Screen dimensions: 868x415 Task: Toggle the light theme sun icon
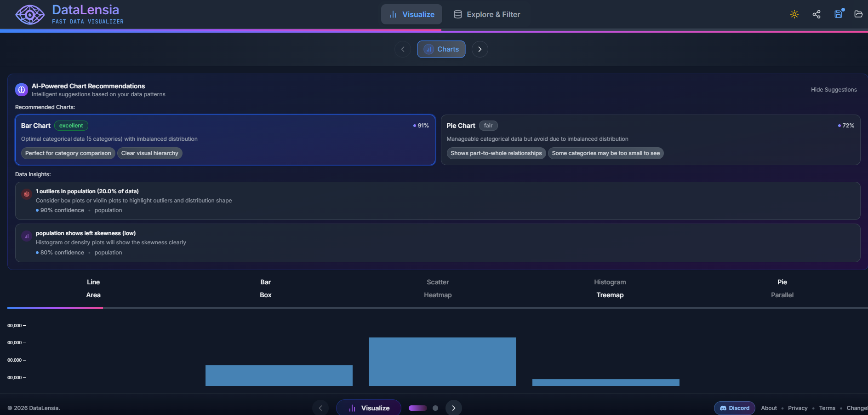click(x=794, y=14)
